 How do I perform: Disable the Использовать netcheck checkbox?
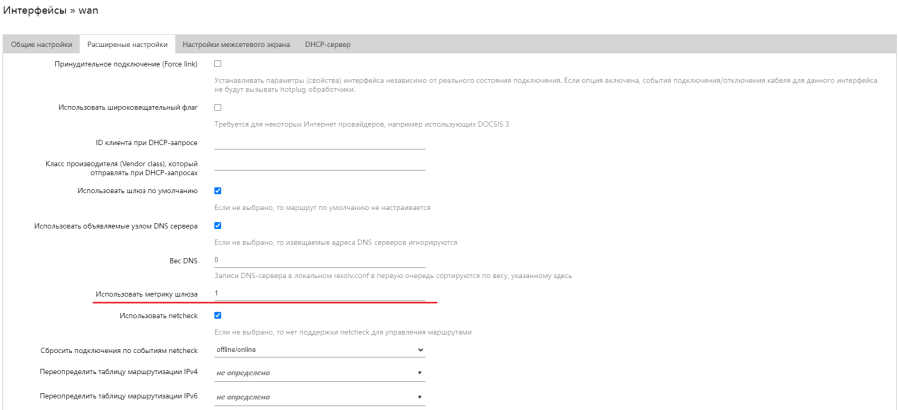click(218, 315)
